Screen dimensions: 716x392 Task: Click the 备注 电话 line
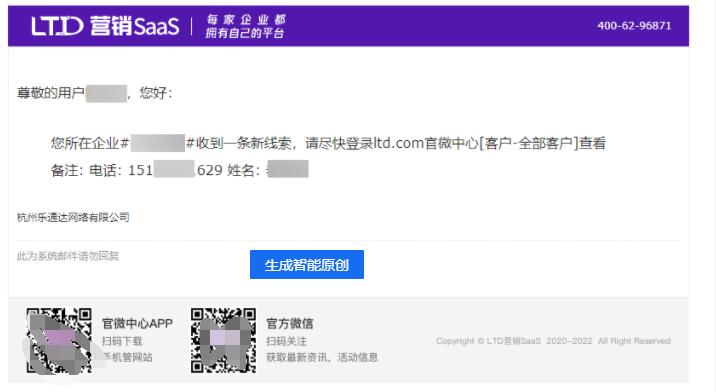[179, 170]
